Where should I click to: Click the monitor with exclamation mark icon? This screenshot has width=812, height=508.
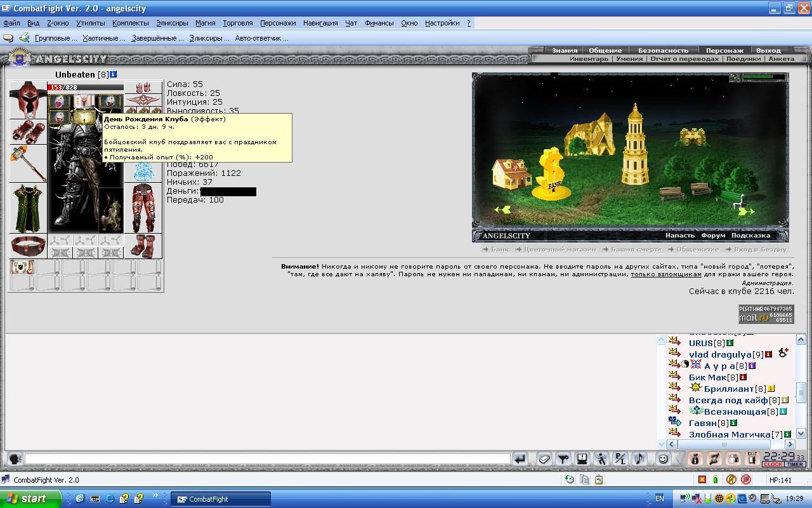(x=582, y=458)
